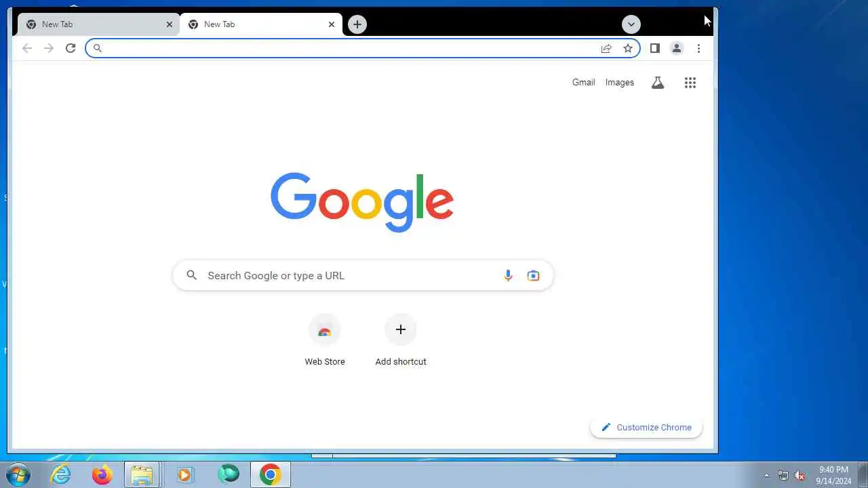Click the Google search box
The image size is (868, 488).
pyautogui.click(x=363, y=276)
